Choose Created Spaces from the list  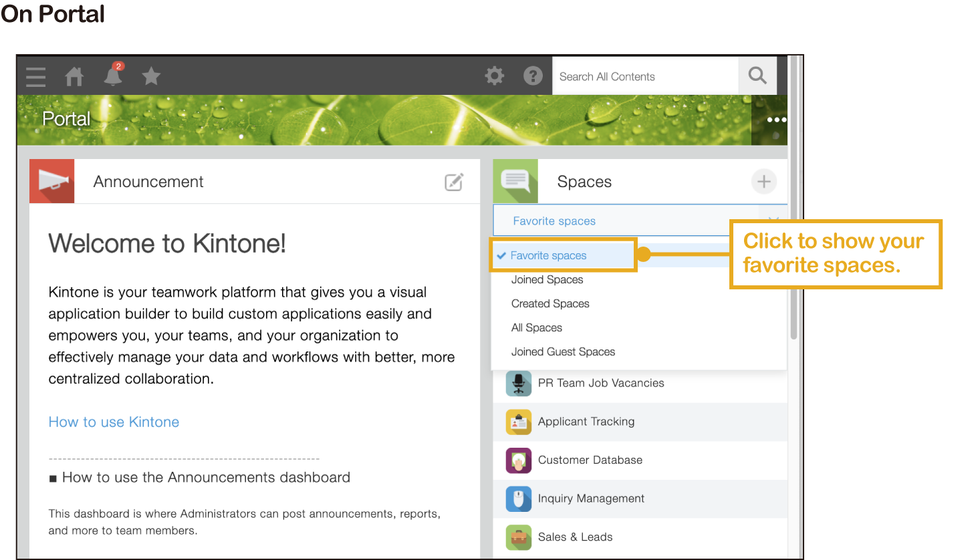550,303
